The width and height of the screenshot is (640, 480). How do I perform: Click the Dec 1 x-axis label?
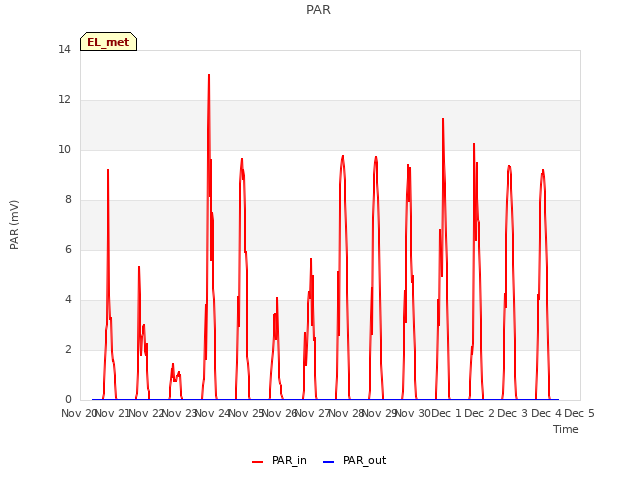point(446,413)
